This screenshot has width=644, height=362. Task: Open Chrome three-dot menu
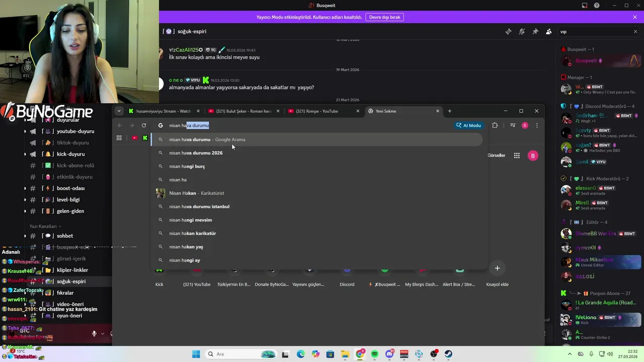[537, 125]
